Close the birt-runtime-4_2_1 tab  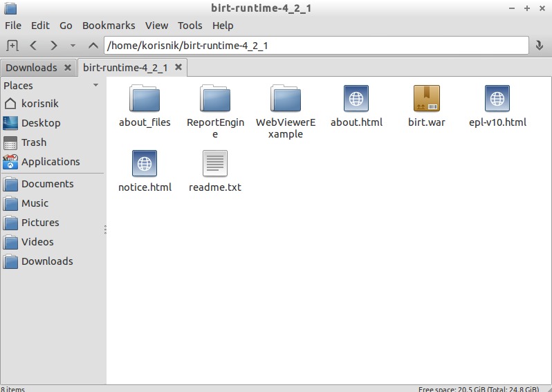tap(178, 67)
